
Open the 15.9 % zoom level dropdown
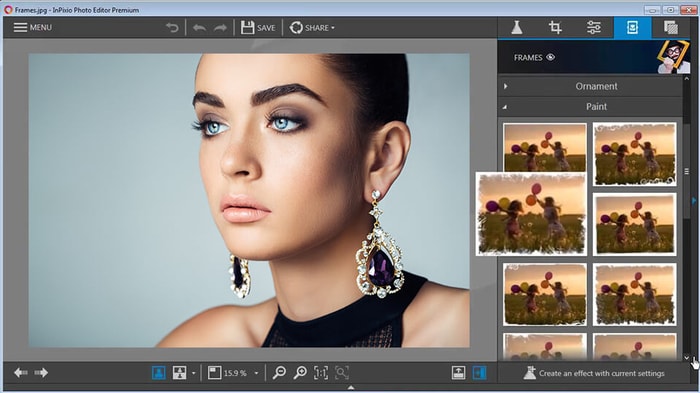click(256, 373)
